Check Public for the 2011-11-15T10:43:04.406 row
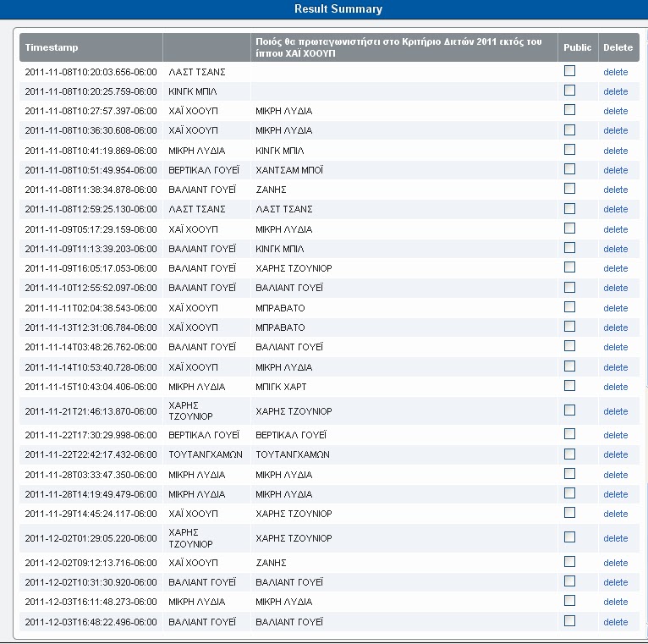648x644 pixels. 569,386
